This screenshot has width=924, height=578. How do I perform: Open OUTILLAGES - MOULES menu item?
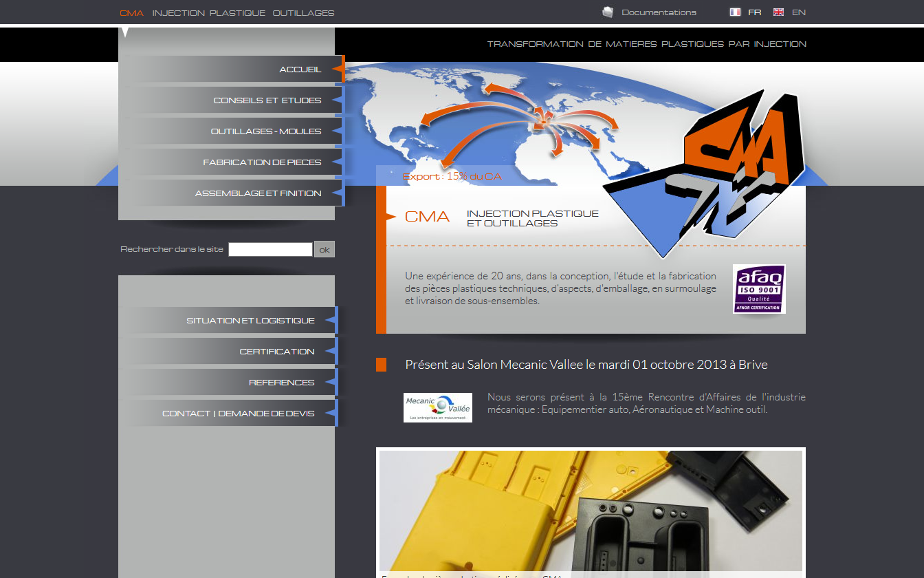232,131
